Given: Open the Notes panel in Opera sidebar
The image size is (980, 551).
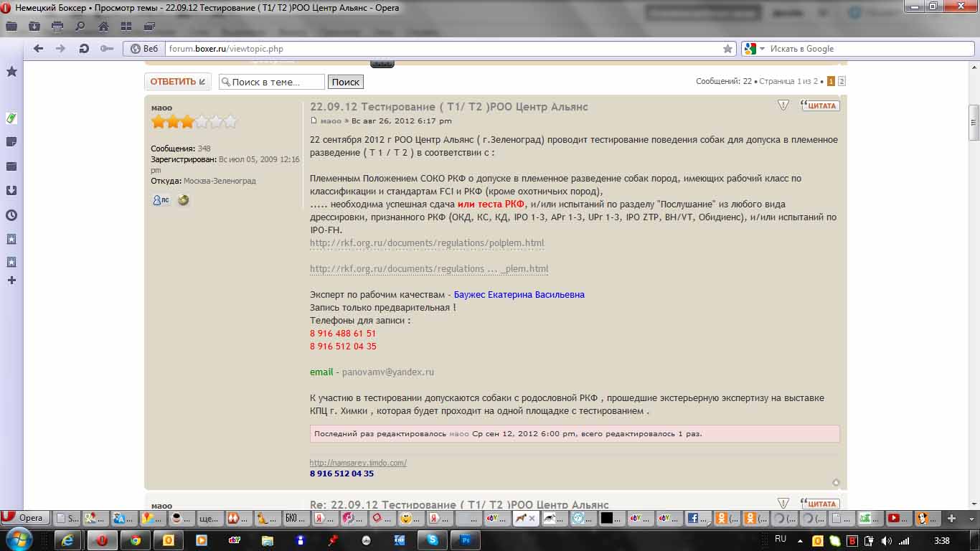Looking at the screenshot, I should (11, 142).
